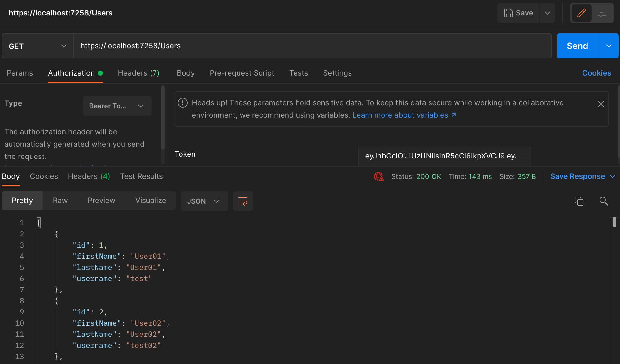This screenshot has height=364, width=620.
Task: Open the response Cookies tab
Action: [44, 176]
